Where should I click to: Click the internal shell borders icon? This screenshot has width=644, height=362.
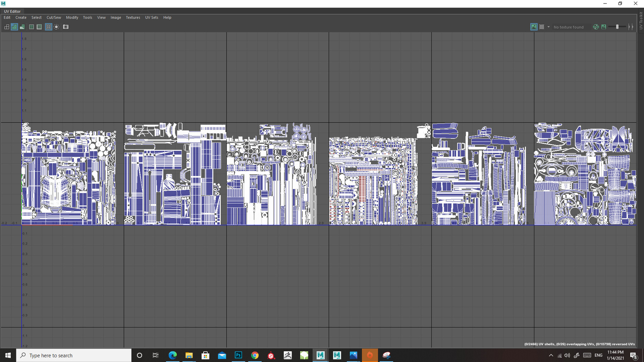[39, 27]
